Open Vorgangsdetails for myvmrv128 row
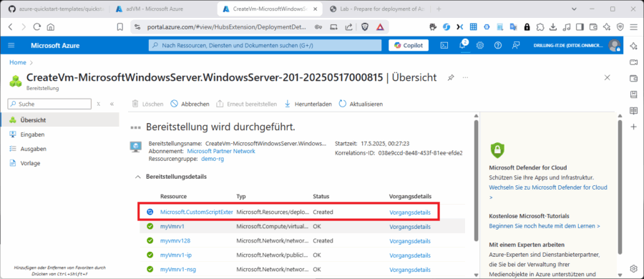The height and width of the screenshot is (279, 644). click(x=410, y=241)
